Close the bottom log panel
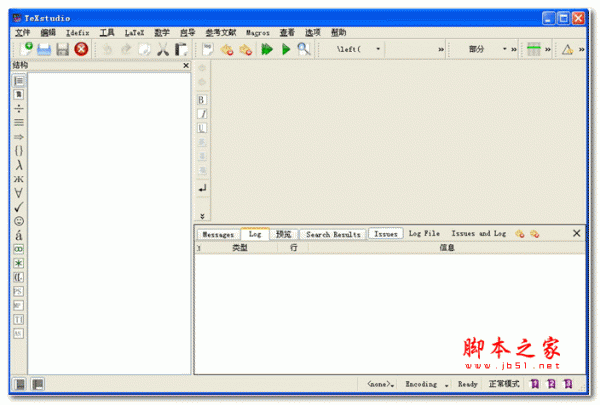This screenshot has width=600, height=405. pyautogui.click(x=577, y=233)
